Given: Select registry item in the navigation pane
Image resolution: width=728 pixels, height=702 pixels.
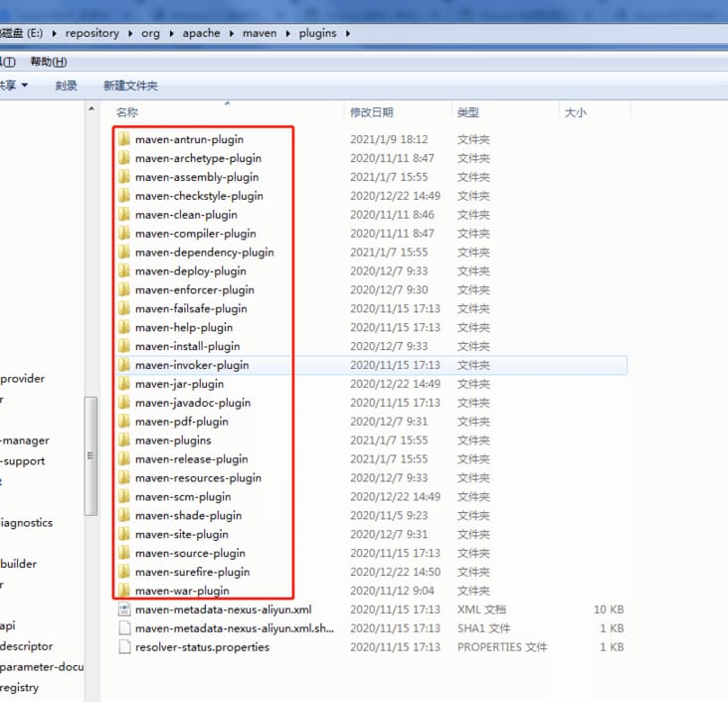Looking at the screenshot, I should [20, 687].
